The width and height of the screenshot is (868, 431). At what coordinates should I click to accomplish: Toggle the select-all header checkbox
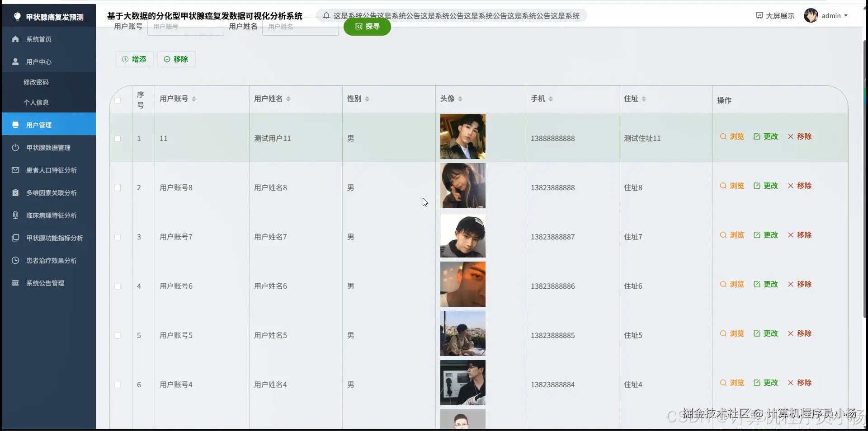click(x=118, y=100)
